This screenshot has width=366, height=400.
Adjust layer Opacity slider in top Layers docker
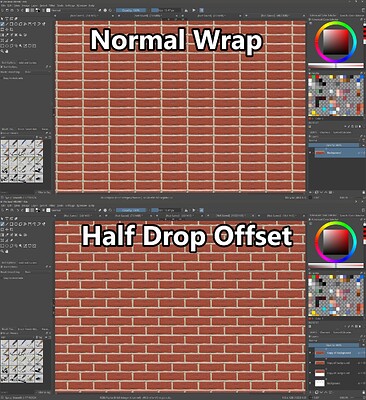(x=334, y=145)
